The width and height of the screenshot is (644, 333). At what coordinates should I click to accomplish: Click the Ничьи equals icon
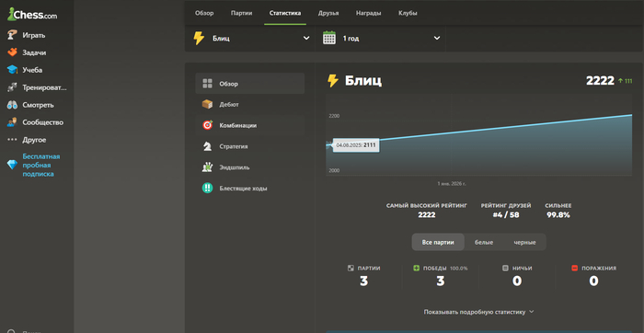pos(505,268)
